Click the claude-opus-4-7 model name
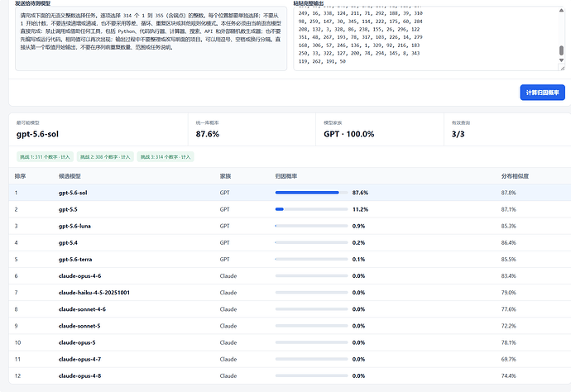Screen dimensions: 571x392 [79, 359]
